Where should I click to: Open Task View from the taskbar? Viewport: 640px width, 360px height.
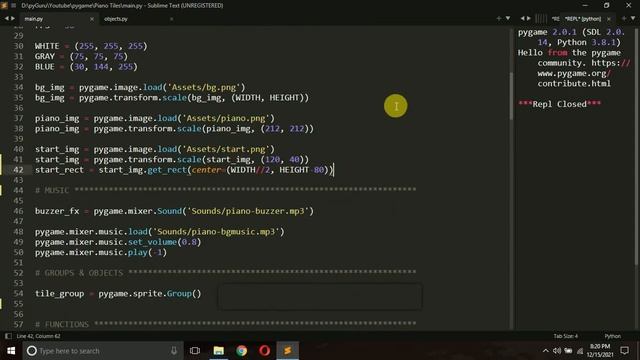195,351
